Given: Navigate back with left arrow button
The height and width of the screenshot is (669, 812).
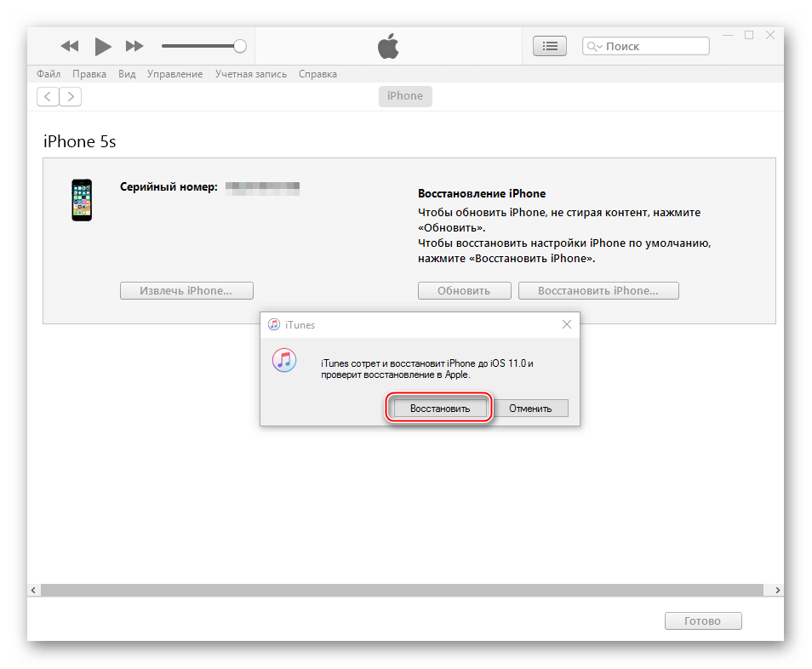Looking at the screenshot, I should tap(48, 96).
